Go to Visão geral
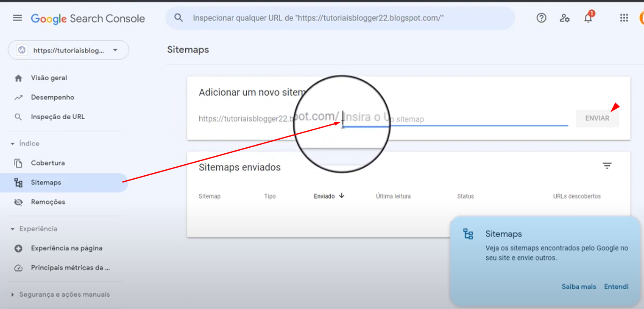 (x=49, y=78)
